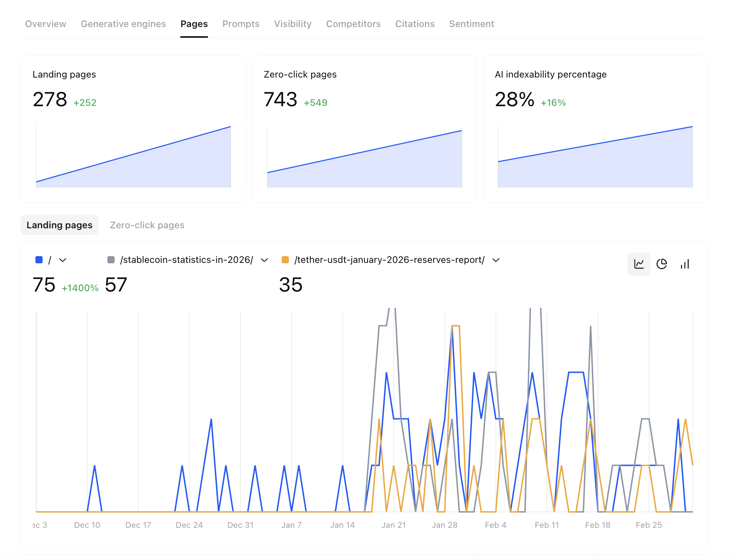
Task: Click the 35 tether-usdt count
Action: (291, 285)
